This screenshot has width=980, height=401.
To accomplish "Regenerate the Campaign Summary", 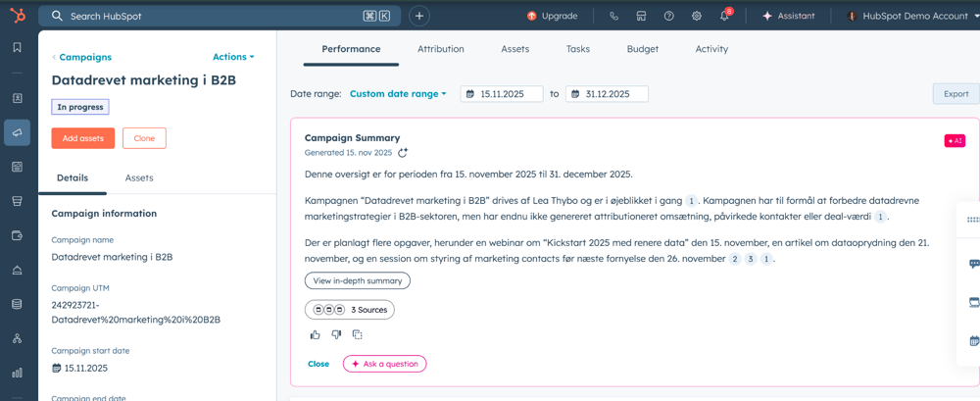I will tap(403, 153).
